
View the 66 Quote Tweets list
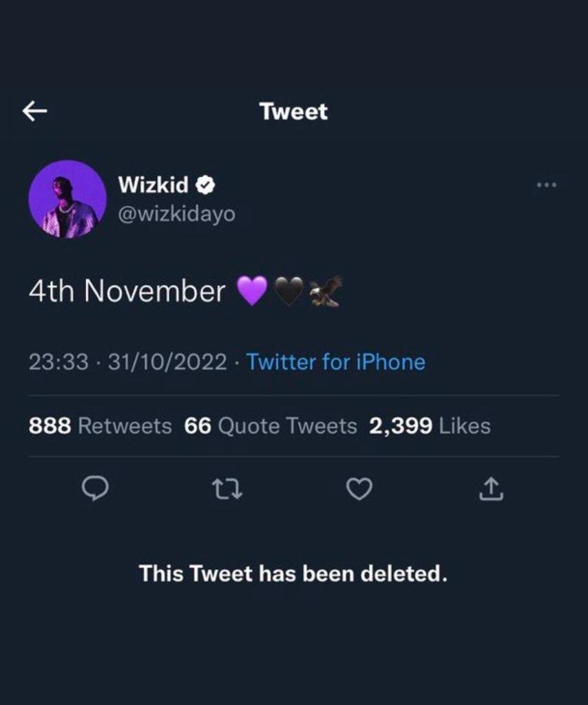[x=271, y=426]
